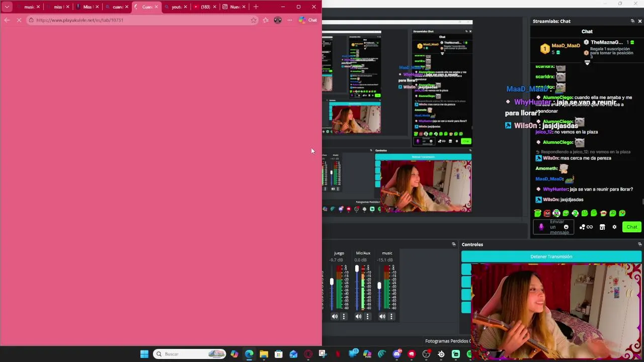Open OBS Studio from taskbar
The height and width of the screenshot is (362, 644).
[x=427, y=354]
